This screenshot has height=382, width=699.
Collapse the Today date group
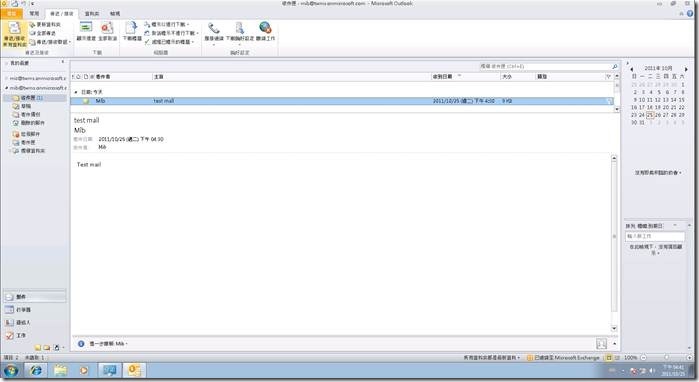coord(76,92)
